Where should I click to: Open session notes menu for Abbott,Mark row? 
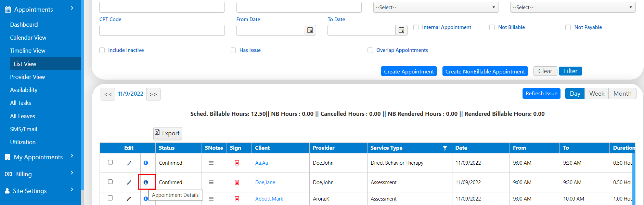point(211,199)
